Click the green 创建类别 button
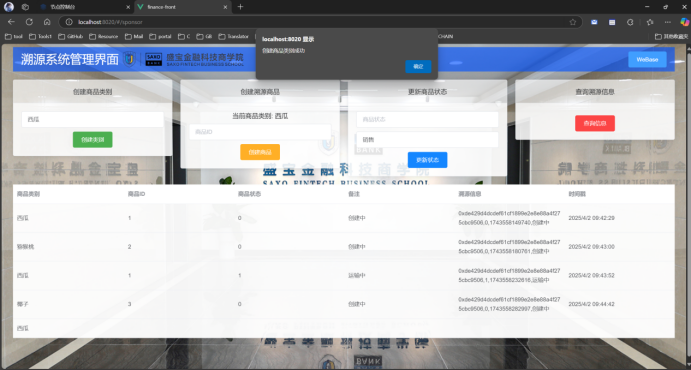Viewport: 691px width, 370px height. (93, 140)
